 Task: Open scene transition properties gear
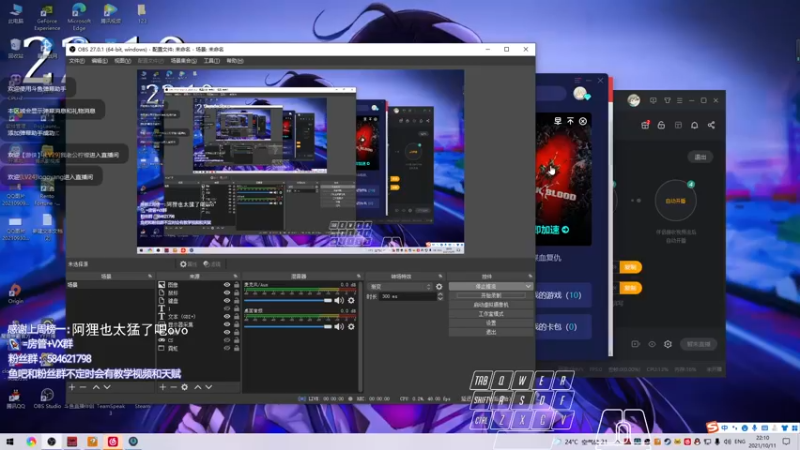point(439,287)
